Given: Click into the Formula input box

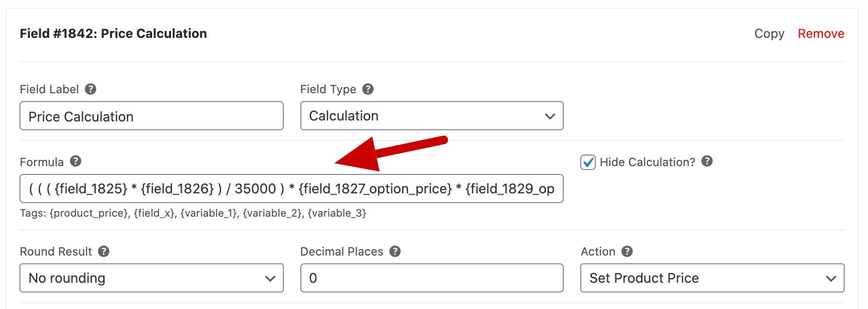Looking at the screenshot, I should 292,189.
